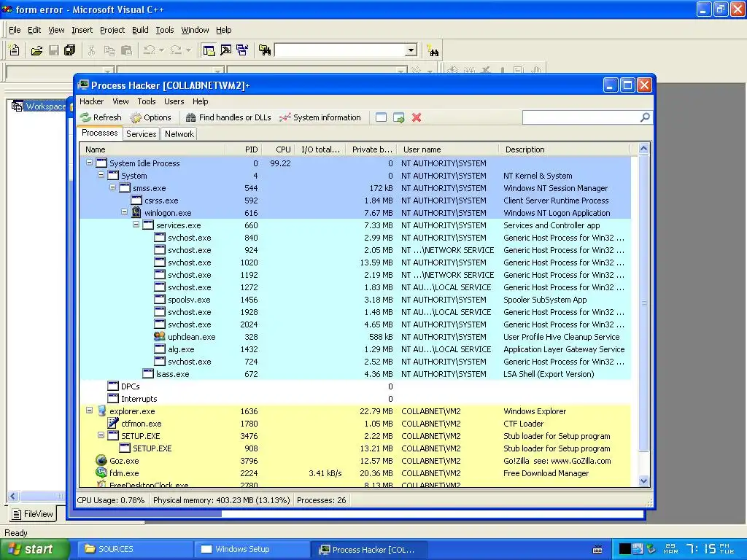This screenshot has height=560, width=747.
Task: Select the winlogon.exe process icon
Action: pyautogui.click(x=136, y=212)
